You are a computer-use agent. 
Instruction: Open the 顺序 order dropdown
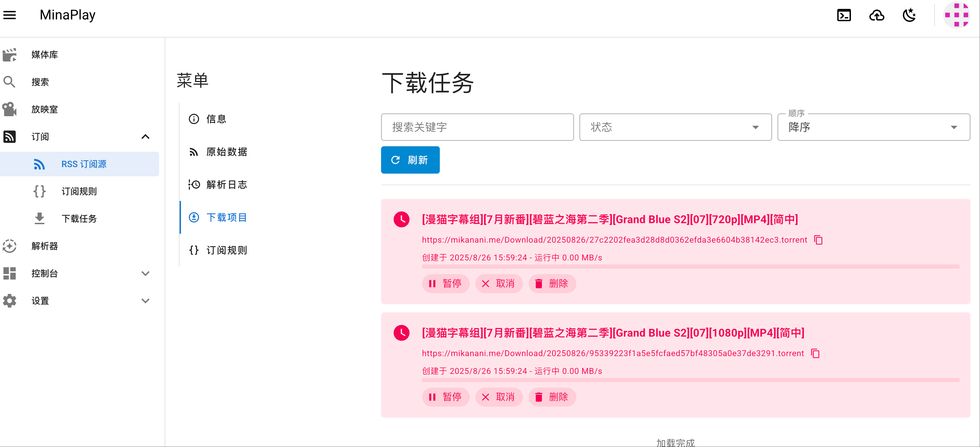873,127
